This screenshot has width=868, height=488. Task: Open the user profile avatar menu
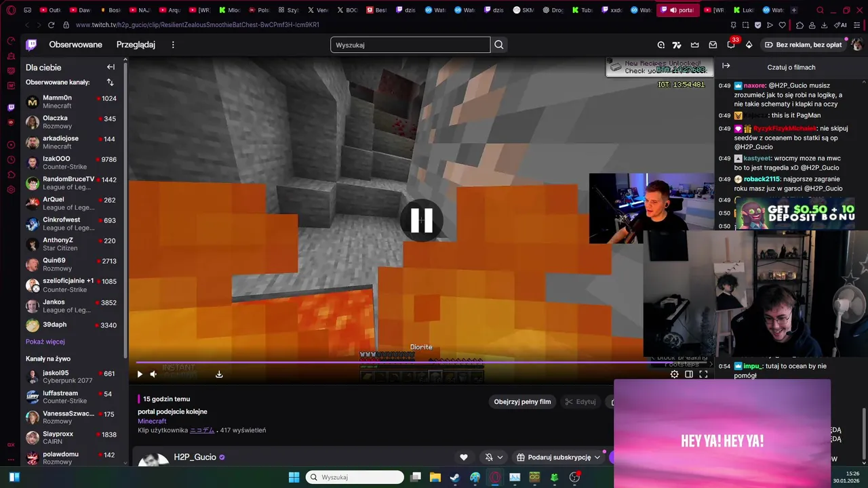pyautogui.click(x=856, y=45)
